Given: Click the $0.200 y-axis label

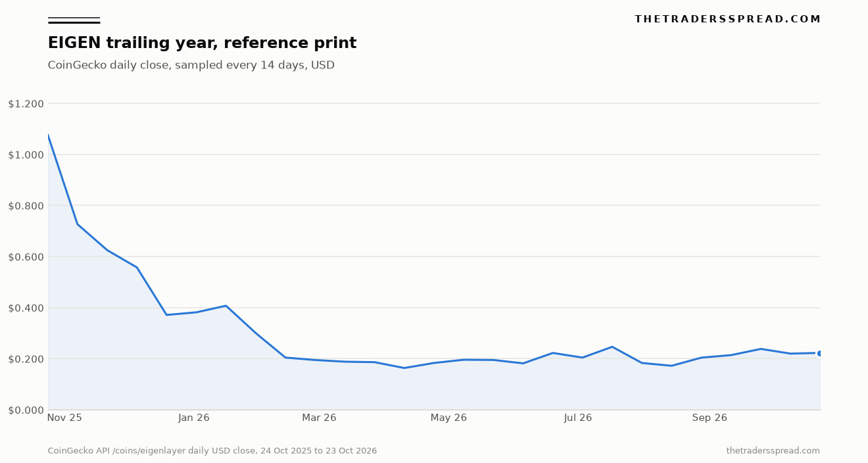Looking at the screenshot, I should (26, 359).
